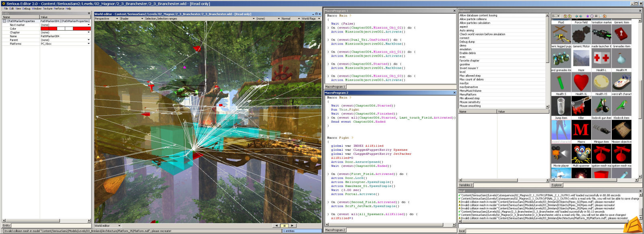Select the Explorer tab under entity browser

[x=557, y=185]
